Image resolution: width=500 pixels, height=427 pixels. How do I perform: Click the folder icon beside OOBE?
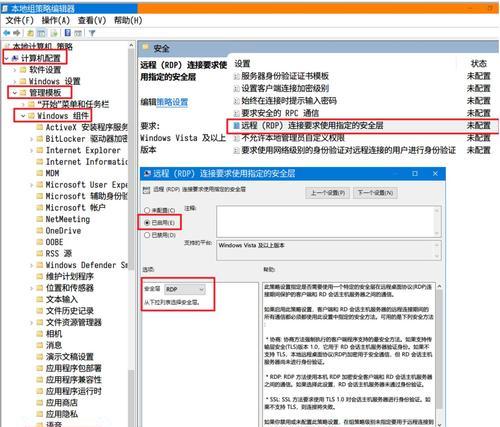(40, 242)
